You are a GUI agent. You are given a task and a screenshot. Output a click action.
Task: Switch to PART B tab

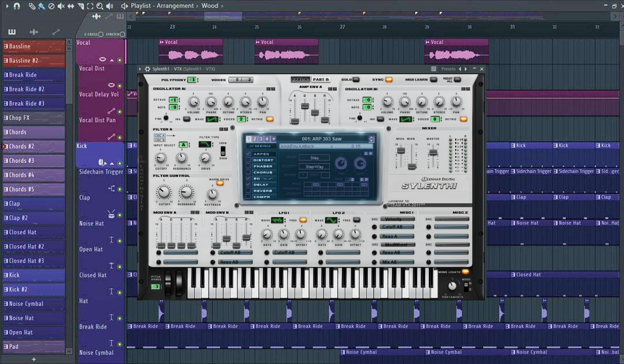pos(321,80)
